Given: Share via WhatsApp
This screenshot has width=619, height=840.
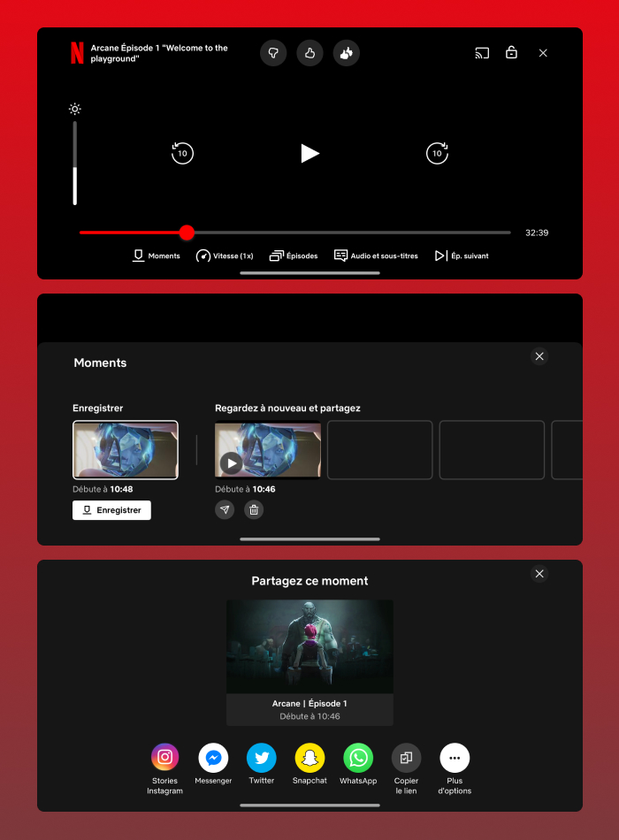Looking at the screenshot, I should pyautogui.click(x=358, y=758).
